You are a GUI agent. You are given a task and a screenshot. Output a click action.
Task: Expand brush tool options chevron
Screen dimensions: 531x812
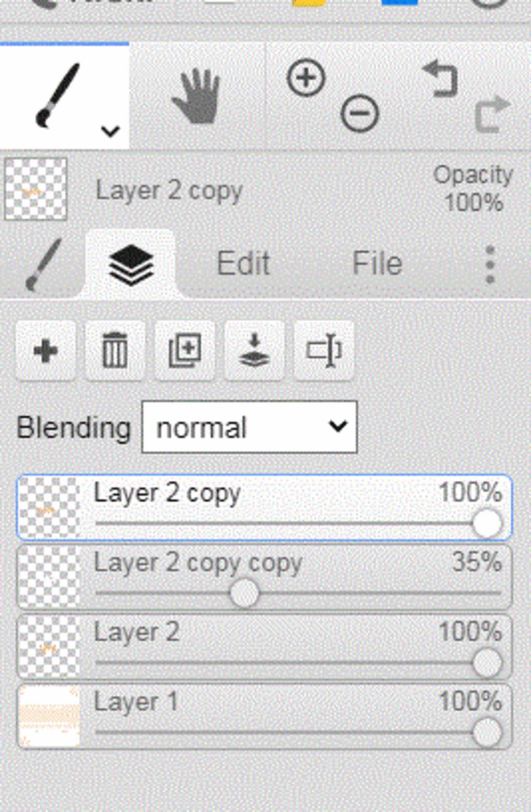point(110,131)
